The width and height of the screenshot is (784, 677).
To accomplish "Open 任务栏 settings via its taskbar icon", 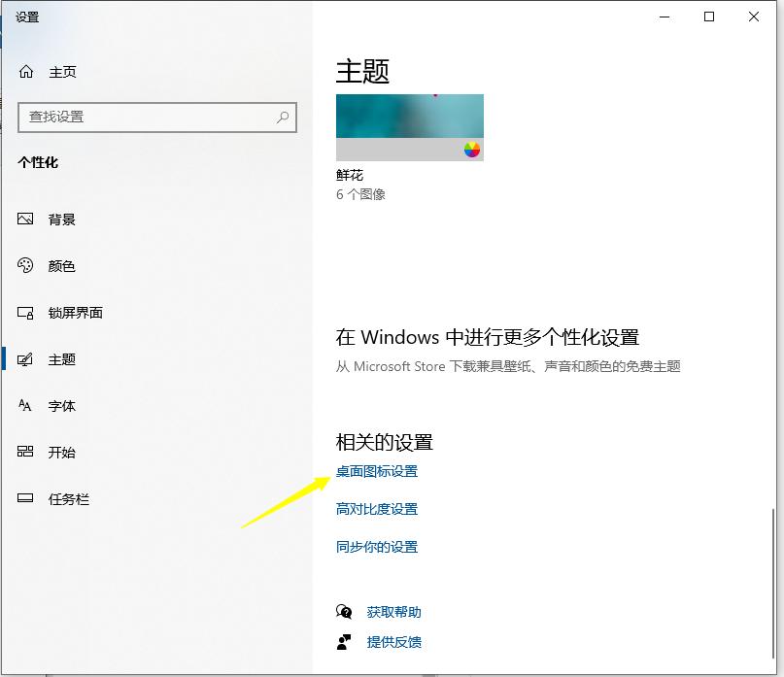I will click(24, 499).
